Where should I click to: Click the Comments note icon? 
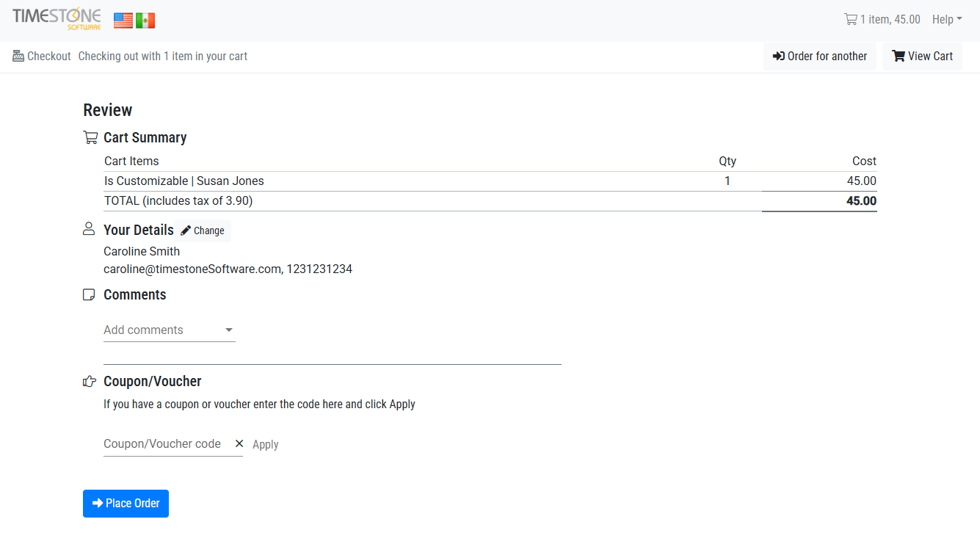[89, 295]
